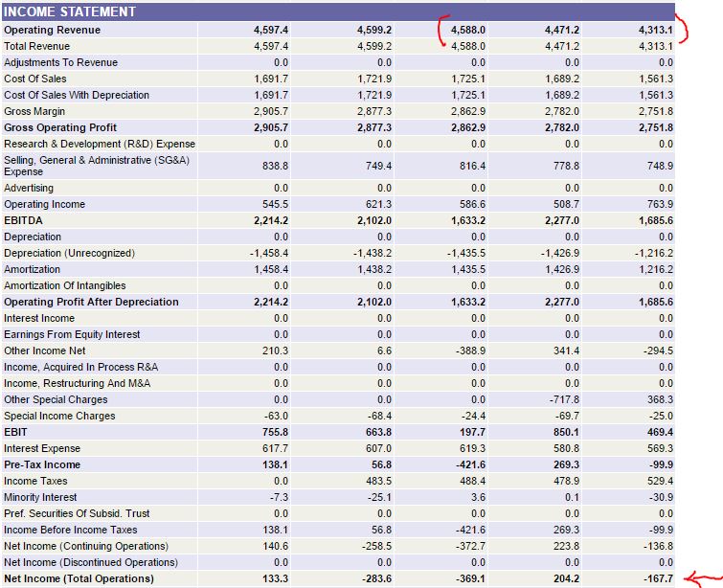This screenshot has height=588, width=723.
Task: Select the Adjustments To Revenue label
Action: pyautogui.click(x=61, y=62)
